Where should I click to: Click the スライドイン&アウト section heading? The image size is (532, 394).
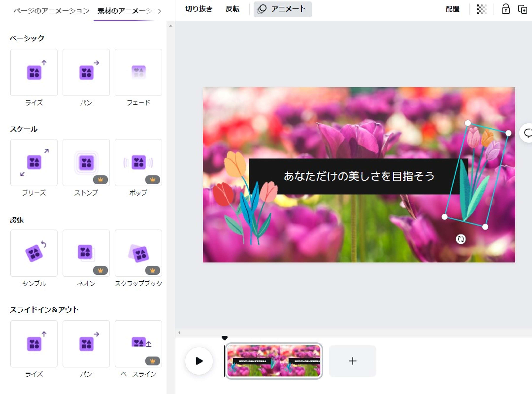tap(44, 310)
